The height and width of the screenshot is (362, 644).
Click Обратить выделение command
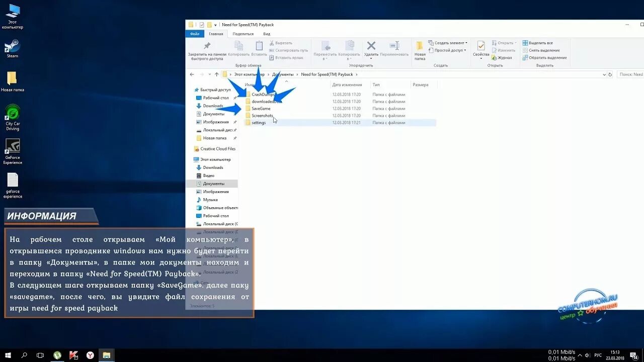544,57
